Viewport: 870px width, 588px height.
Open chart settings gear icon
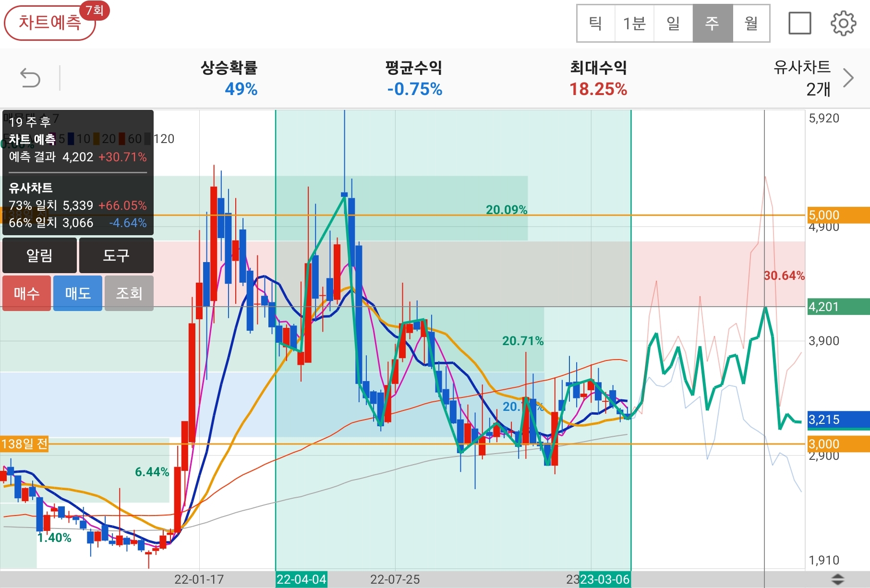coord(843,23)
